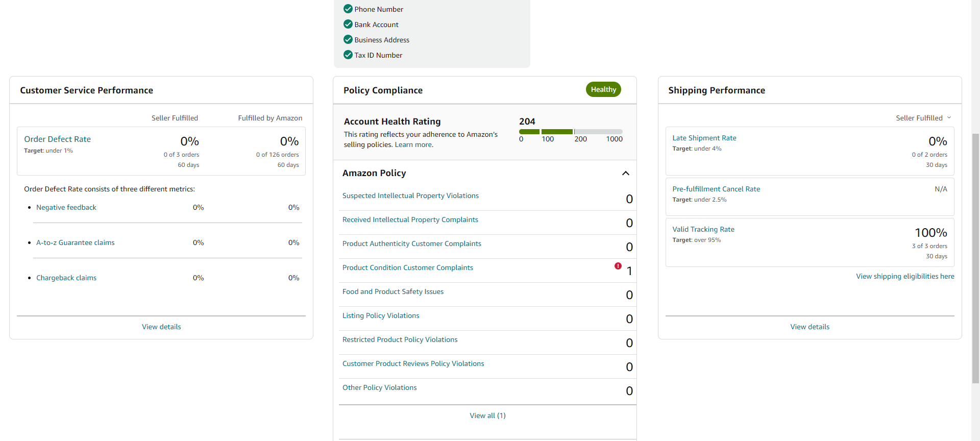Click the Business Address checkmark icon
The width and height of the screenshot is (980, 441).
point(348,39)
